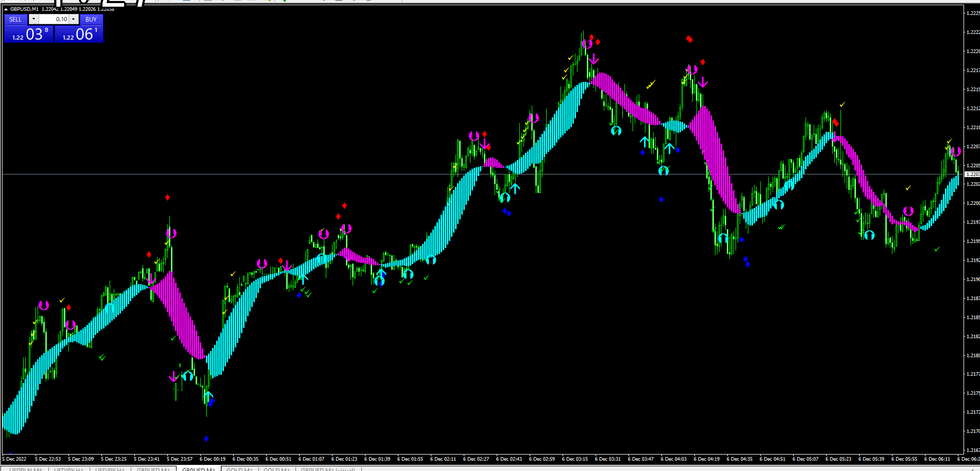Click the SELL button
The width and height of the screenshot is (980, 471).
coord(15,20)
